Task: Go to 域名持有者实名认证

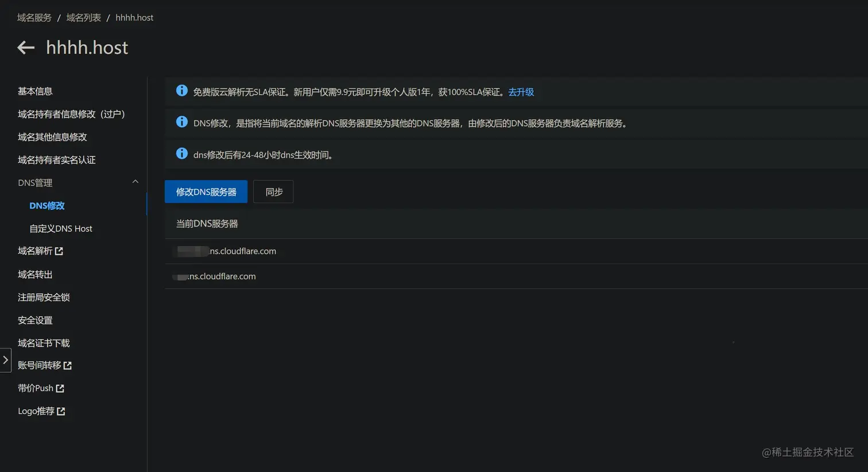Action: pos(57,160)
